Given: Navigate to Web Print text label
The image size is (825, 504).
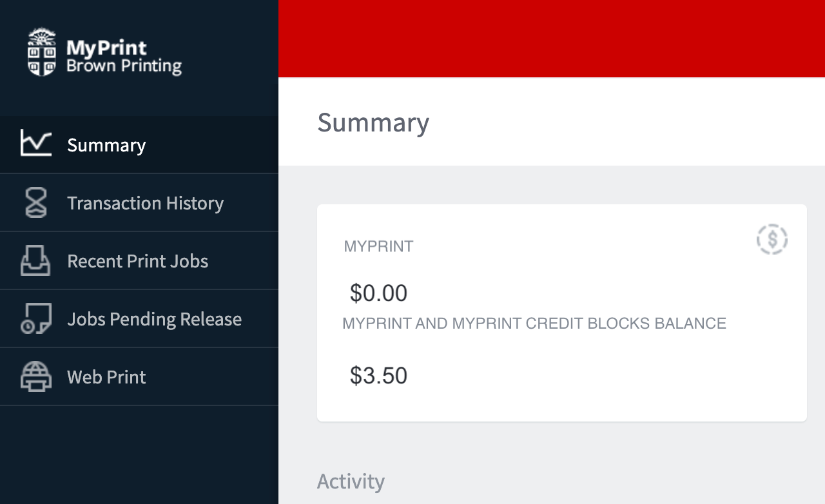Looking at the screenshot, I should point(106,377).
